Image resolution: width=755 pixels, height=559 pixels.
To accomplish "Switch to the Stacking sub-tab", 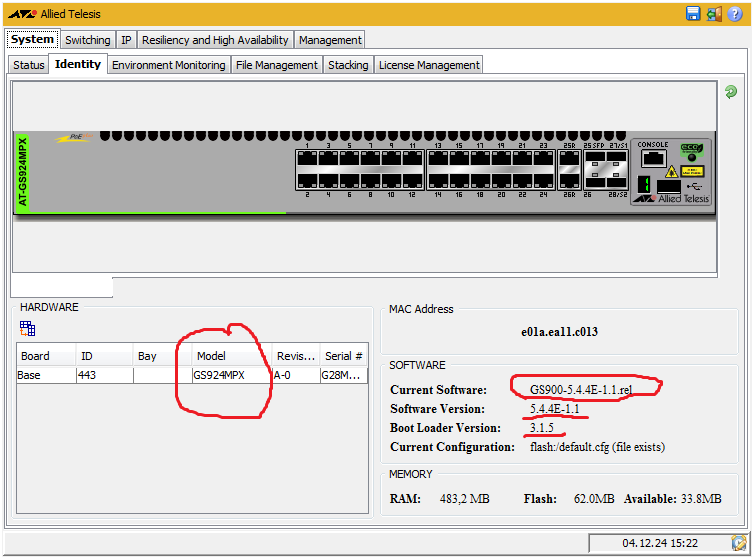I will [x=348, y=65].
